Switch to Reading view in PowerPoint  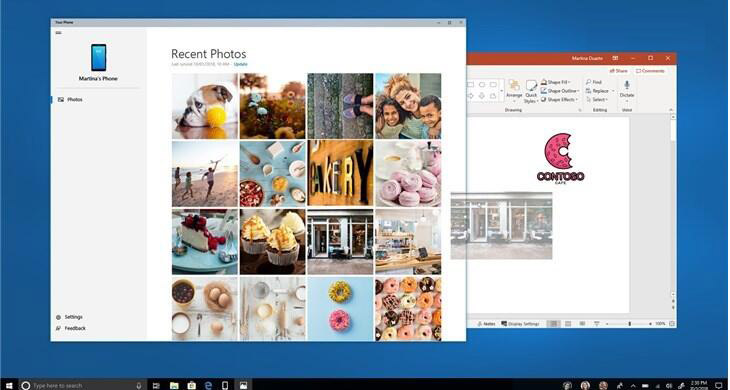(582, 323)
